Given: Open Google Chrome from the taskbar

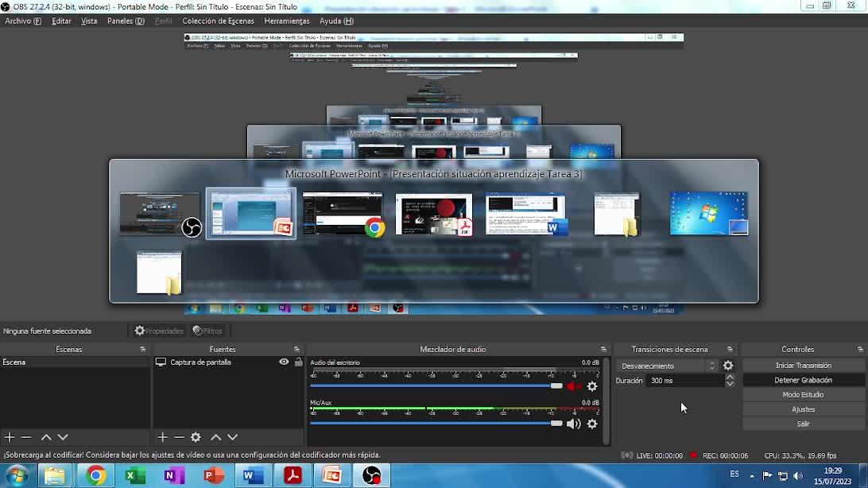Looking at the screenshot, I should [x=96, y=475].
